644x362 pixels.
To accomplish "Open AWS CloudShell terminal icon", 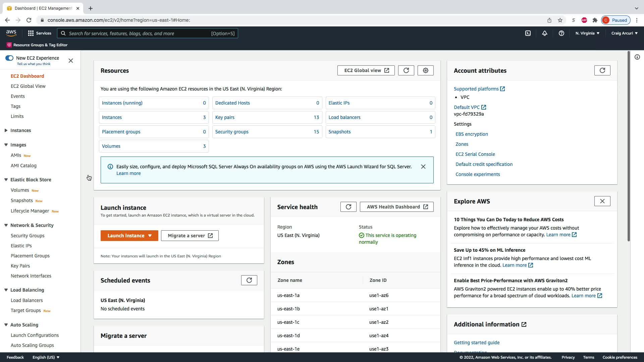I will tap(528, 33).
